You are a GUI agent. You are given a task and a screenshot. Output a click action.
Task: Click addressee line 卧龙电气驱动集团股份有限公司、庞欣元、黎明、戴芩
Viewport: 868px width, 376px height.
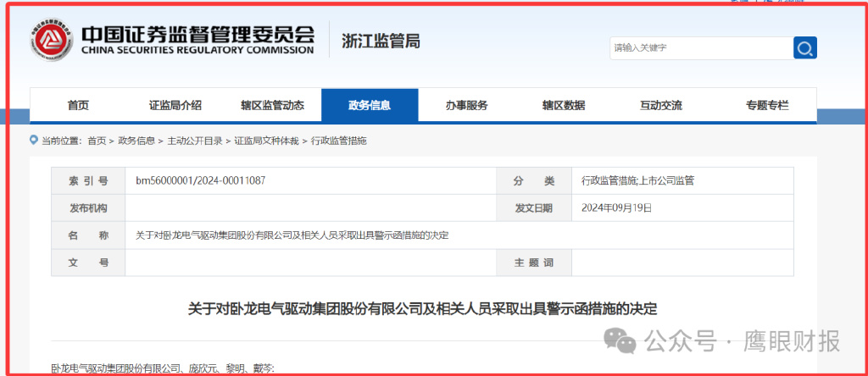[x=163, y=368]
